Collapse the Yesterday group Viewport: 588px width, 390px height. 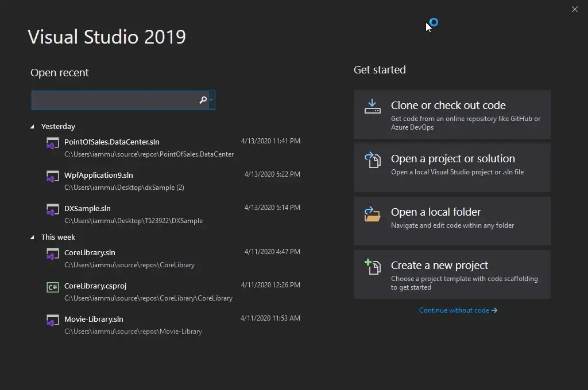click(32, 126)
